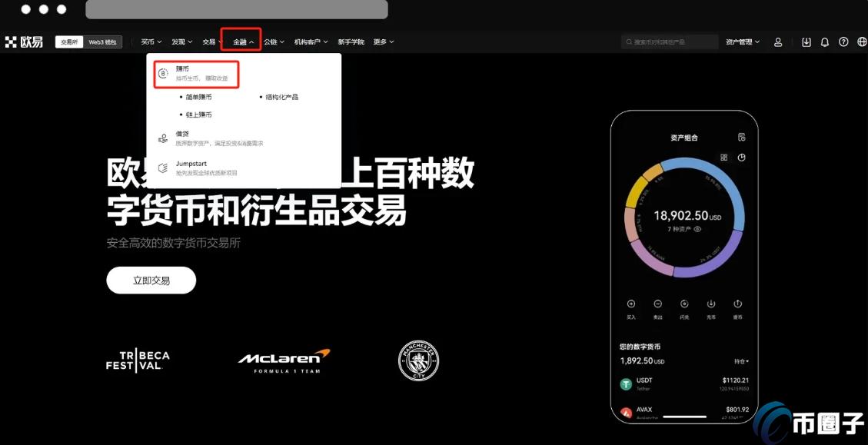Click the 立即交易 button
The image size is (868, 445).
pyautogui.click(x=151, y=280)
